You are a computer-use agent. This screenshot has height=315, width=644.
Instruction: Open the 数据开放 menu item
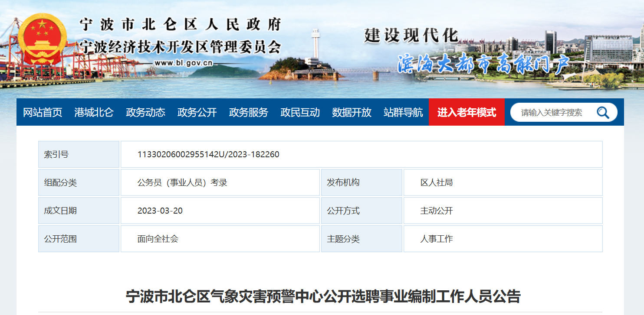click(x=352, y=113)
